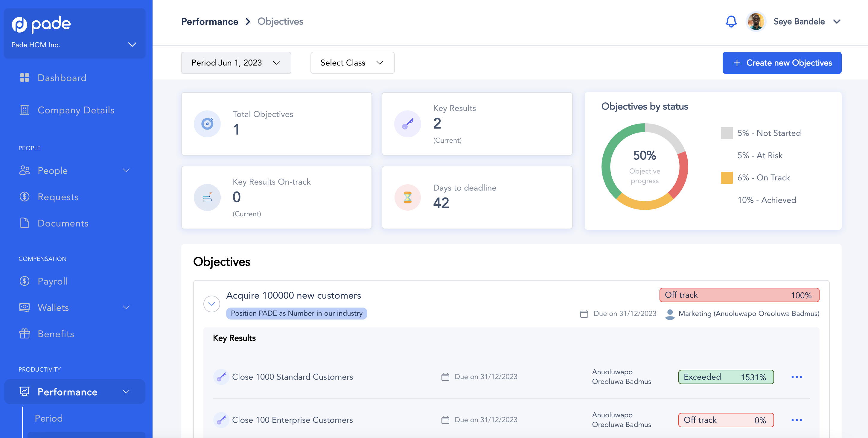Click the Requests dollar icon in sidebar
The width and height of the screenshot is (868, 438).
tap(24, 197)
